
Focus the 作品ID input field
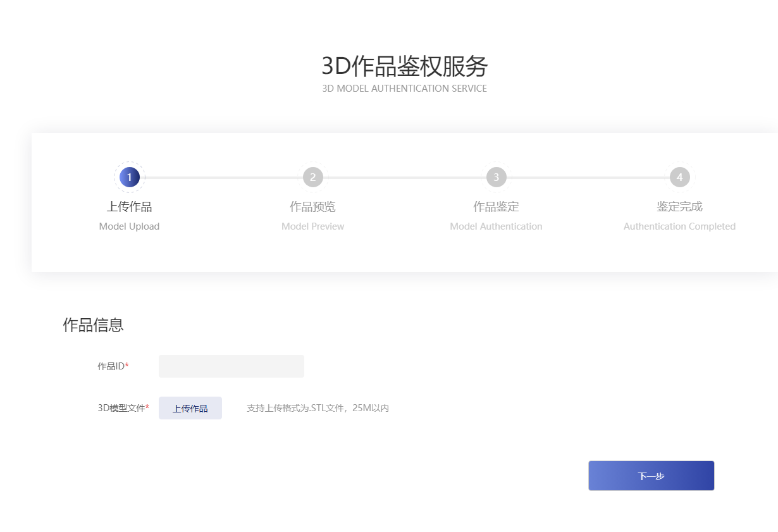pos(232,366)
